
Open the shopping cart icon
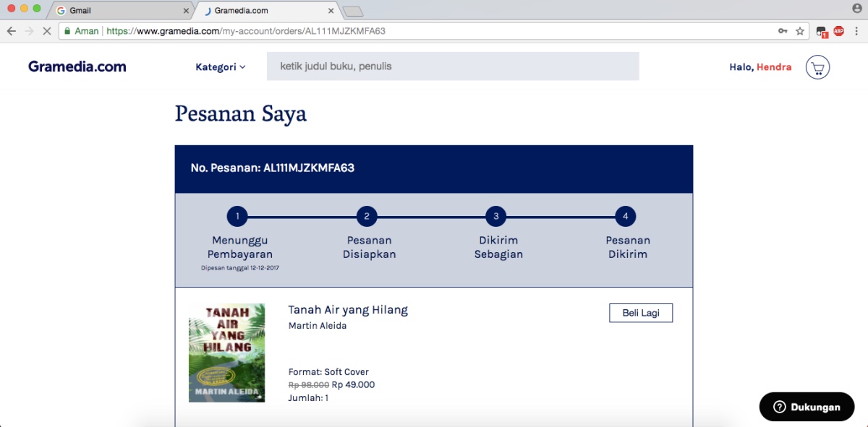coord(817,67)
